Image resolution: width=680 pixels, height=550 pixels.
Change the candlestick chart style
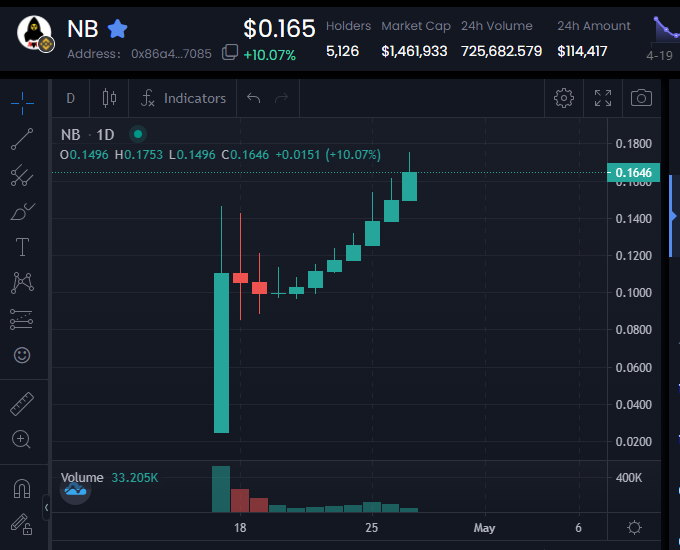(x=109, y=98)
